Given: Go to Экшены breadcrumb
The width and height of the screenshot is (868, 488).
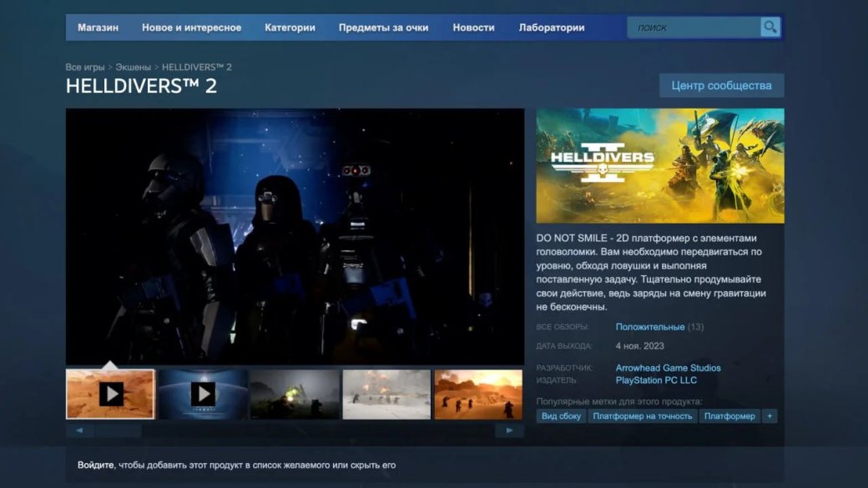Looking at the screenshot, I should tap(133, 67).
